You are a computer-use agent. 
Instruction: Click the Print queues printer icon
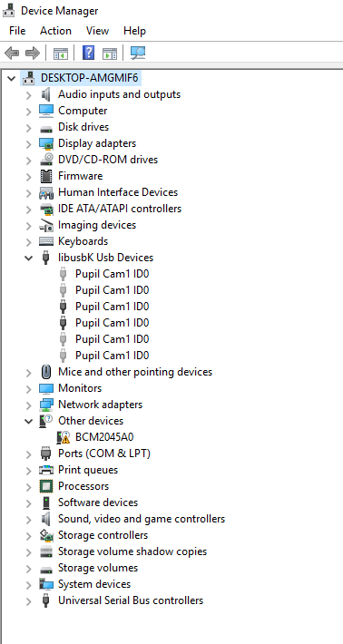[x=46, y=470]
